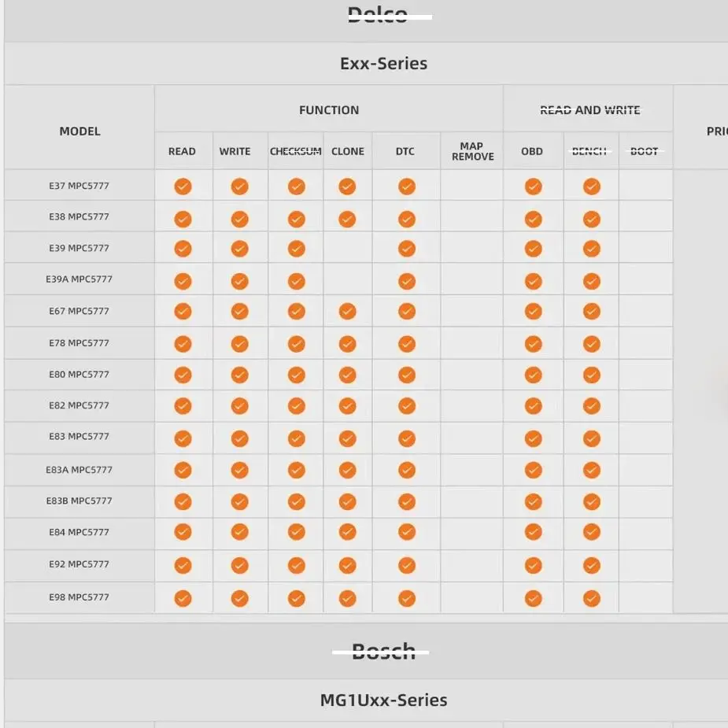Click the WRITE checkmark for E83A MPC5777

click(x=239, y=471)
